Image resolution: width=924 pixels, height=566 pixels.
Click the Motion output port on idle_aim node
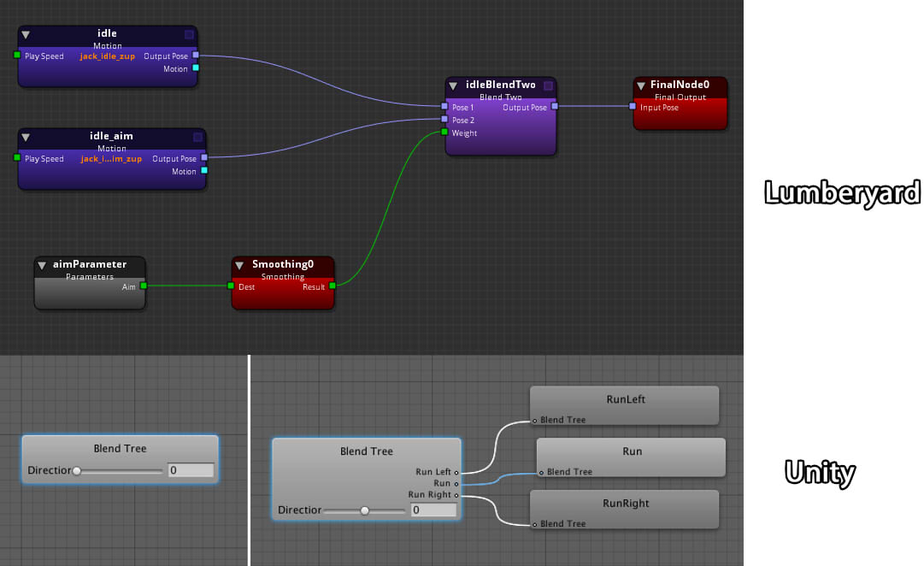coord(204,170)
